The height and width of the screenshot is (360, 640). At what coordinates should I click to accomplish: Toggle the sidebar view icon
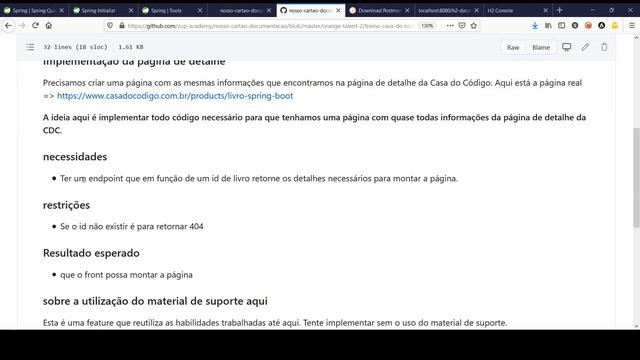coord(562,25)
